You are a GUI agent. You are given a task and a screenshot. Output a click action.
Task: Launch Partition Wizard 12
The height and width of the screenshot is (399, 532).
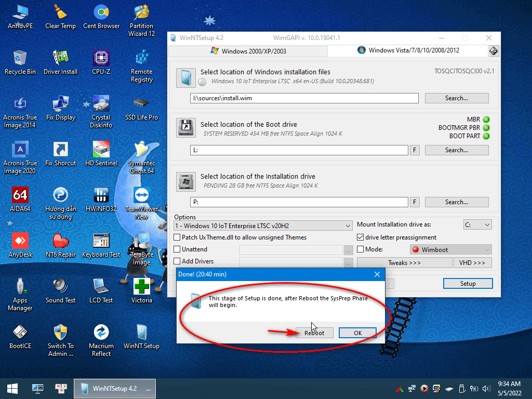[x=141, y=20]
